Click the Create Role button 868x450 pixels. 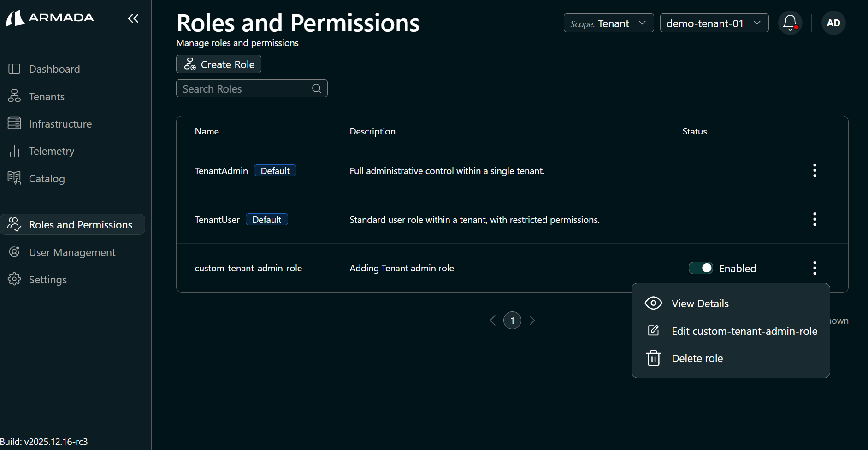[218, 64]
